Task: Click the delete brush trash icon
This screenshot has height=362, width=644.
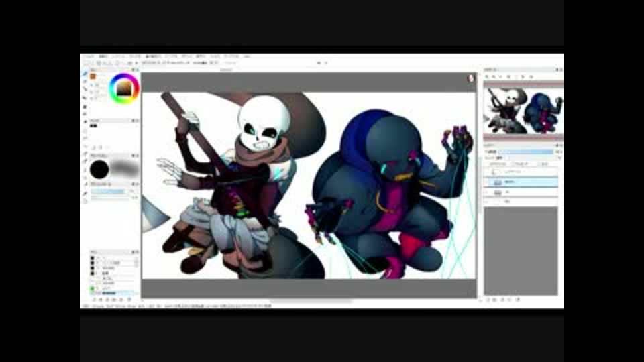Action: tap(129, 300)
